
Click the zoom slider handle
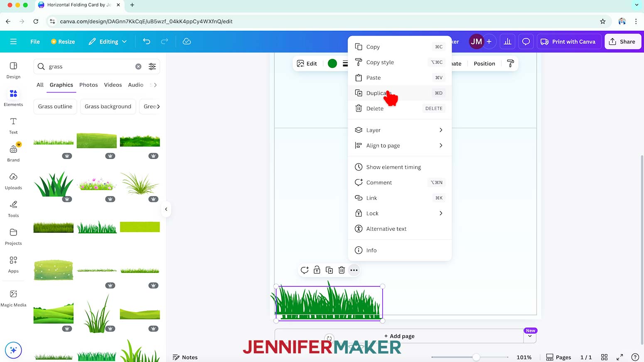(x=476, y=357)
